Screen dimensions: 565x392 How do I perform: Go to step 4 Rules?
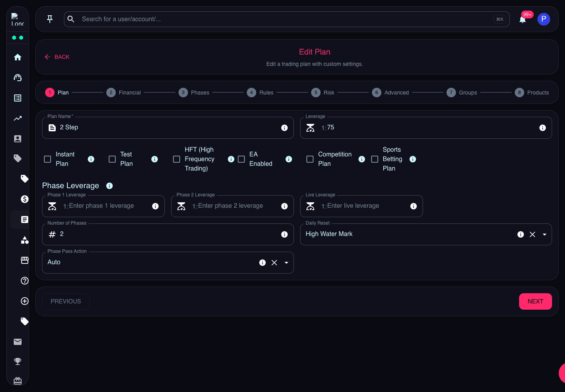pyautogui.click(x=260, y=93)
